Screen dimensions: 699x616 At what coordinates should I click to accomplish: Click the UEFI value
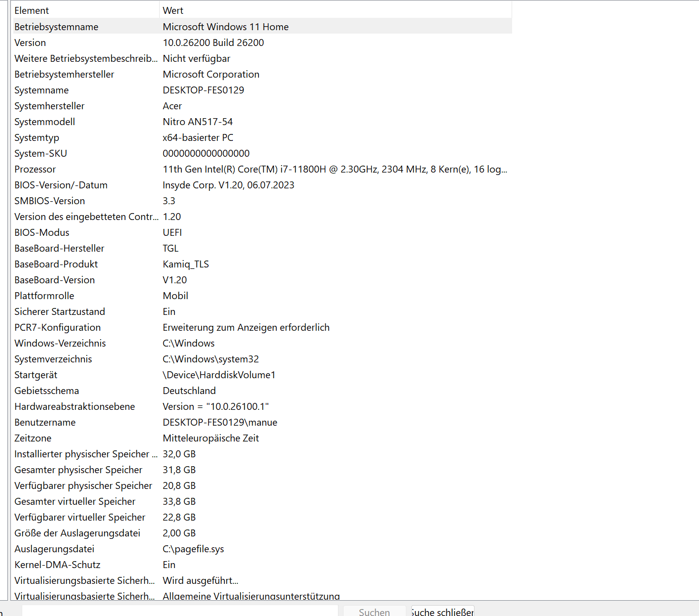(173, 232)
